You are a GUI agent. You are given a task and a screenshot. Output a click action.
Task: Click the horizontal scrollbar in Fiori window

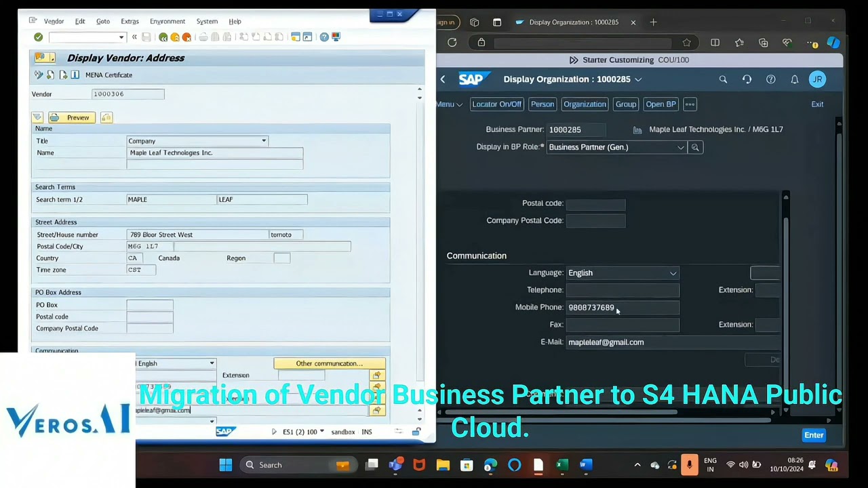(x=604, y=420)
